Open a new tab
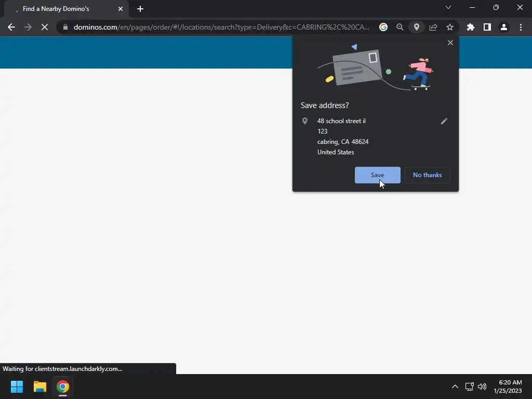532x399 pixels. click(x=140, y=9)
